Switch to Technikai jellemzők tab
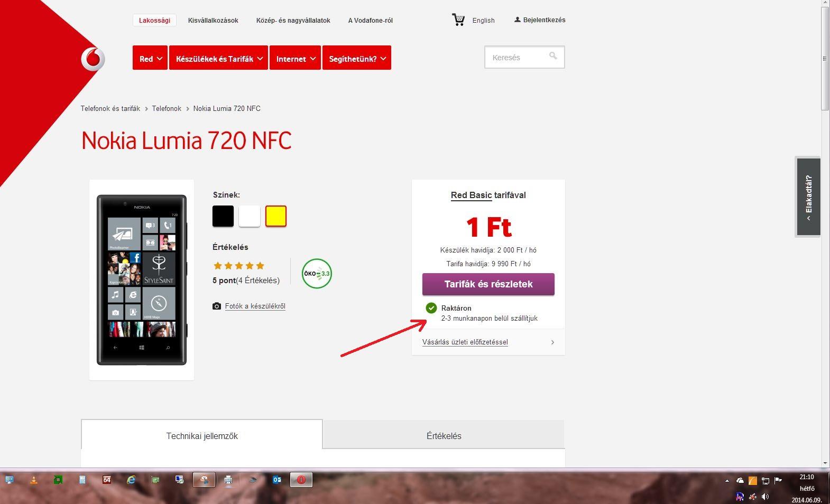 coord(202,436)
